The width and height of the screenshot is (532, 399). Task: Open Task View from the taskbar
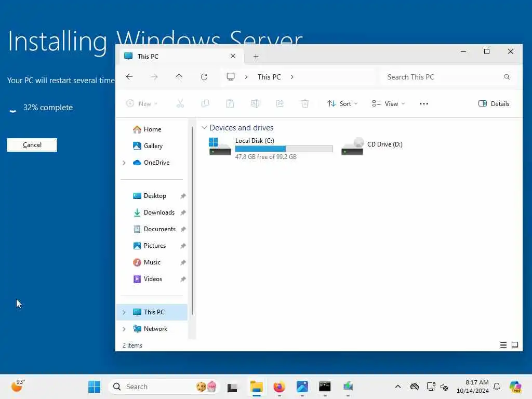click(x=232, y=387)
